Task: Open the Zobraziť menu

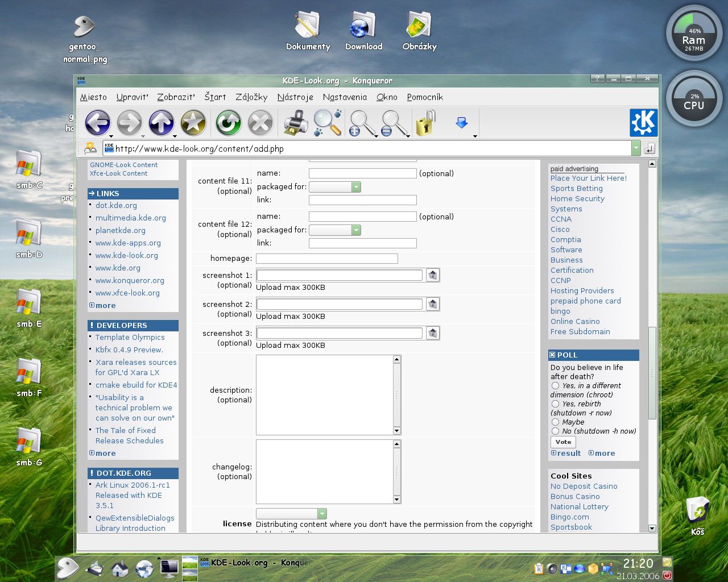Action: tap(176, 97)
